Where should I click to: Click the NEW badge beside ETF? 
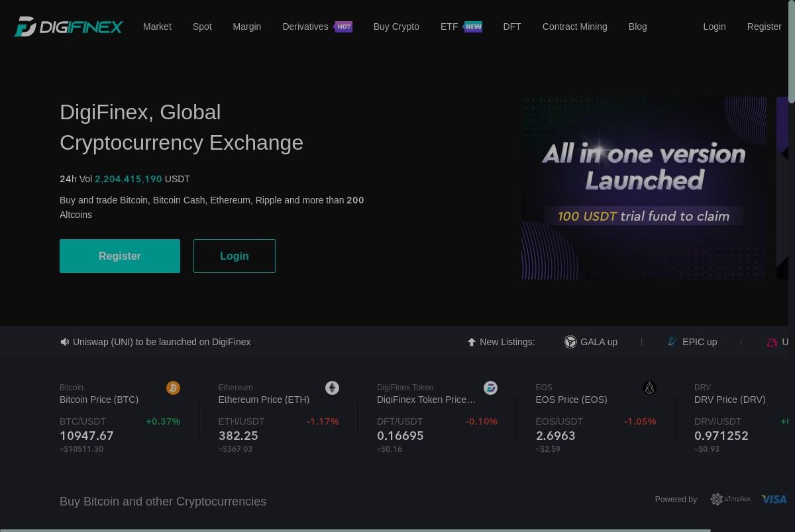[x=473, y=27]
